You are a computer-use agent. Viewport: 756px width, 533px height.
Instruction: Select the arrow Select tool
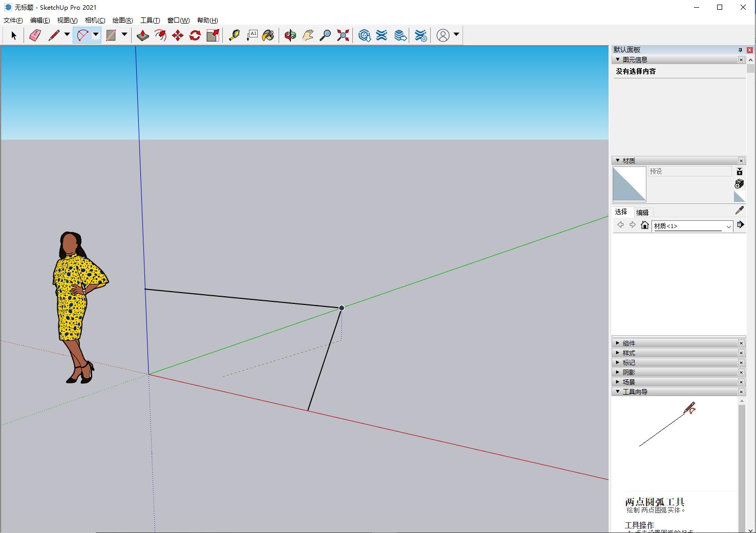[14, 35]
